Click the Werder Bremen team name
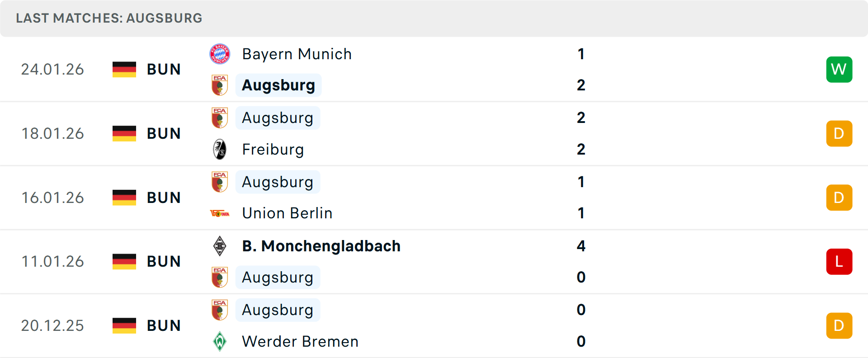This screenshot has height=358, width=868. pos(300,342)
